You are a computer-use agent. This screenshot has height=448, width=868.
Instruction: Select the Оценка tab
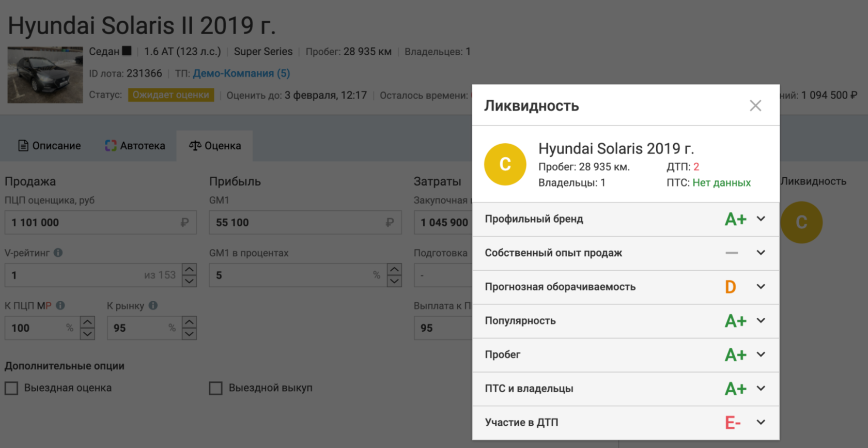pyautogui.click(x=215, y=146)
